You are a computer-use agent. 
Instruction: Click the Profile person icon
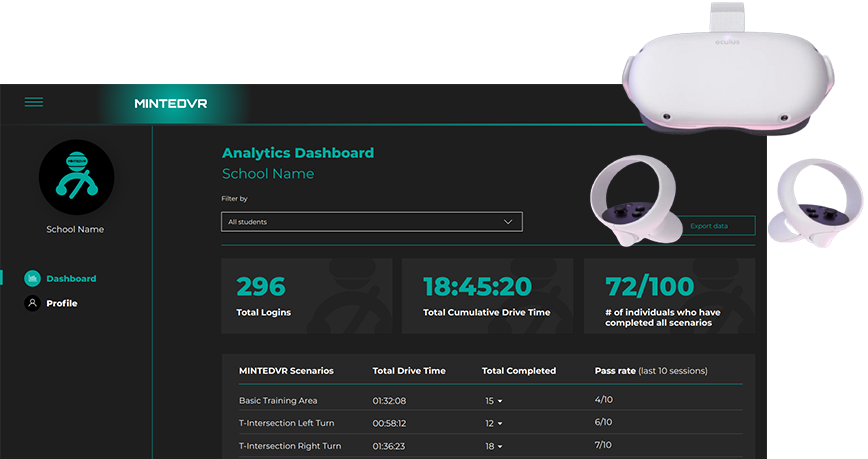(x=33, y=303)
